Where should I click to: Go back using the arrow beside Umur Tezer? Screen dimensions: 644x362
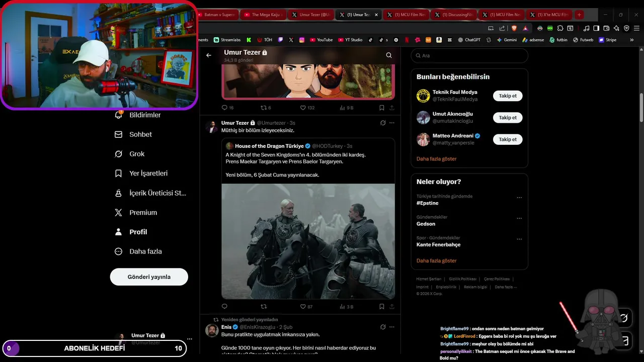[209, 55]
